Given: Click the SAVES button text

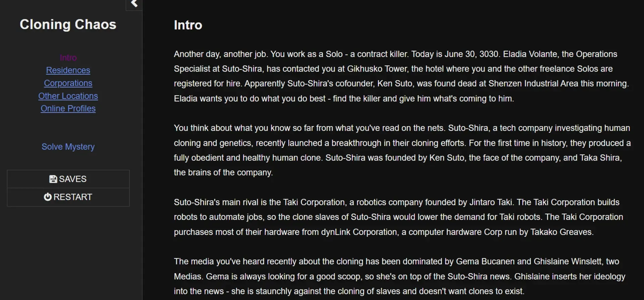Looking at the screenshot, I should 73,179.
